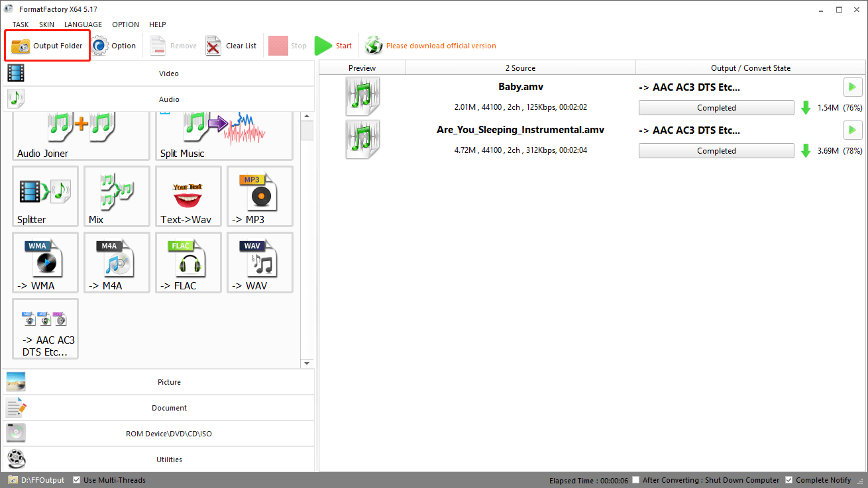
Task: Click the Preview column header
Action: [362, 68]
